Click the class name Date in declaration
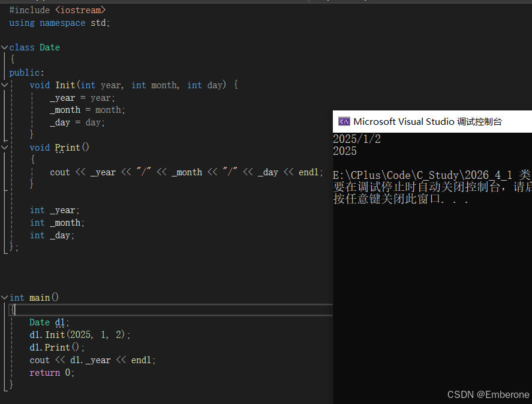The height and width of the screenshot is (404, 532). click(x=50, y=47)
